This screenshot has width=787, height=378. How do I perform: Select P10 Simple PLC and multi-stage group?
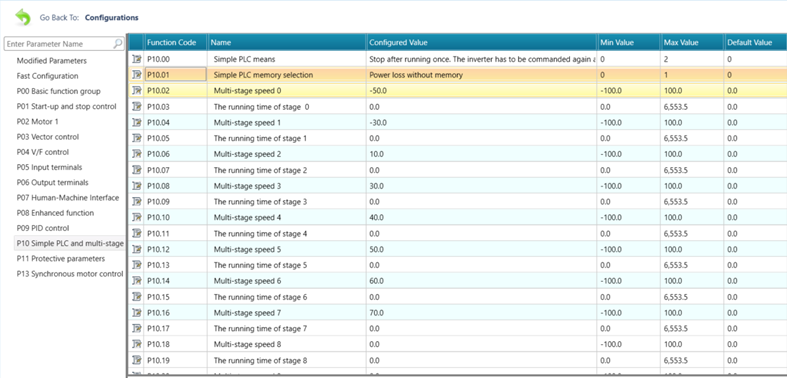pyautogui.click(x=70, y=243)
